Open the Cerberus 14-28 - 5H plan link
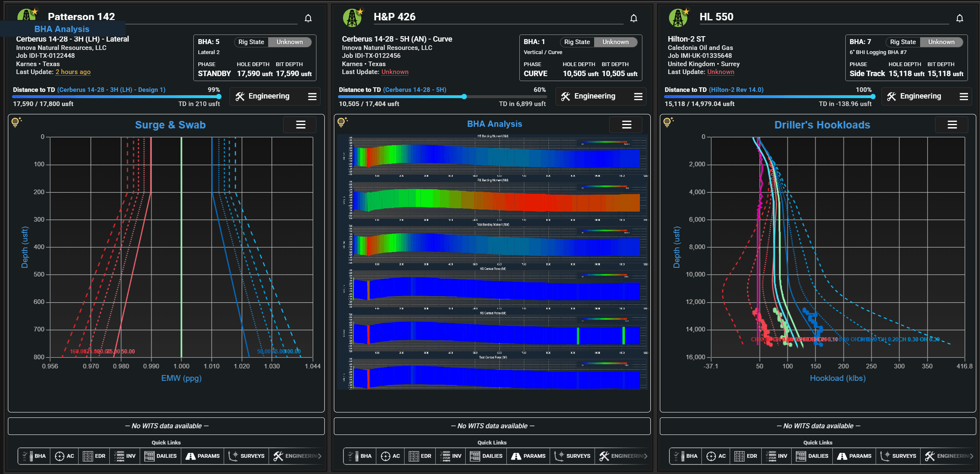The height and width of the screenshot is (474, 980). point(415,90)
